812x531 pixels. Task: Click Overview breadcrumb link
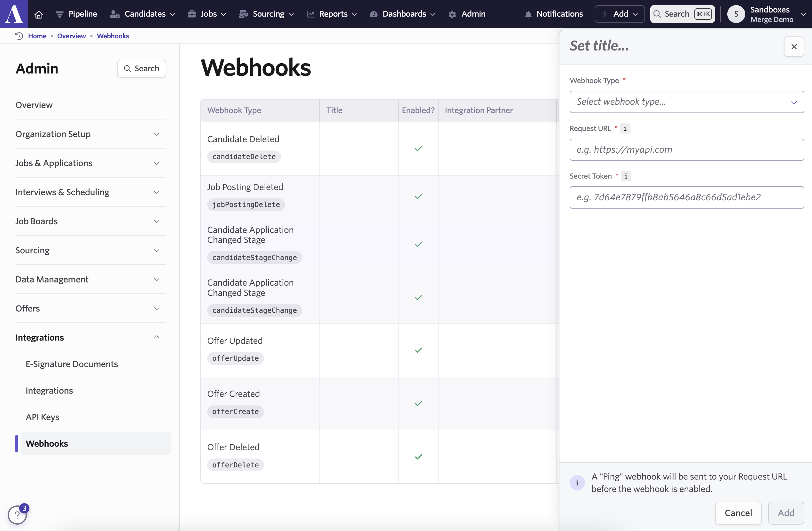(71, 36)
